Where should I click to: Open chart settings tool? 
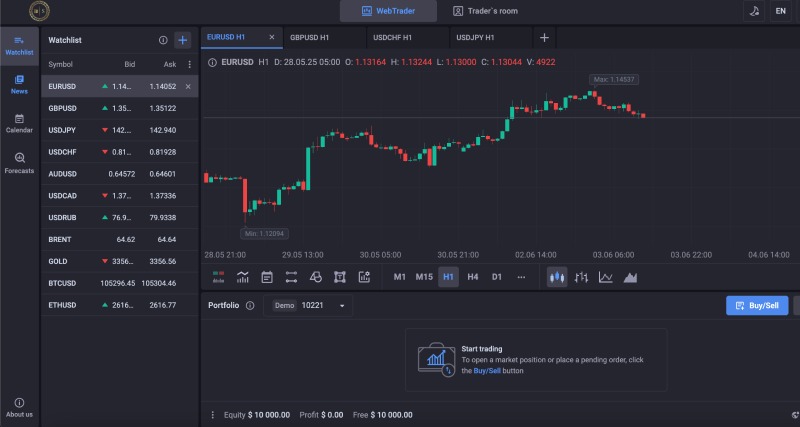point(364,277)
